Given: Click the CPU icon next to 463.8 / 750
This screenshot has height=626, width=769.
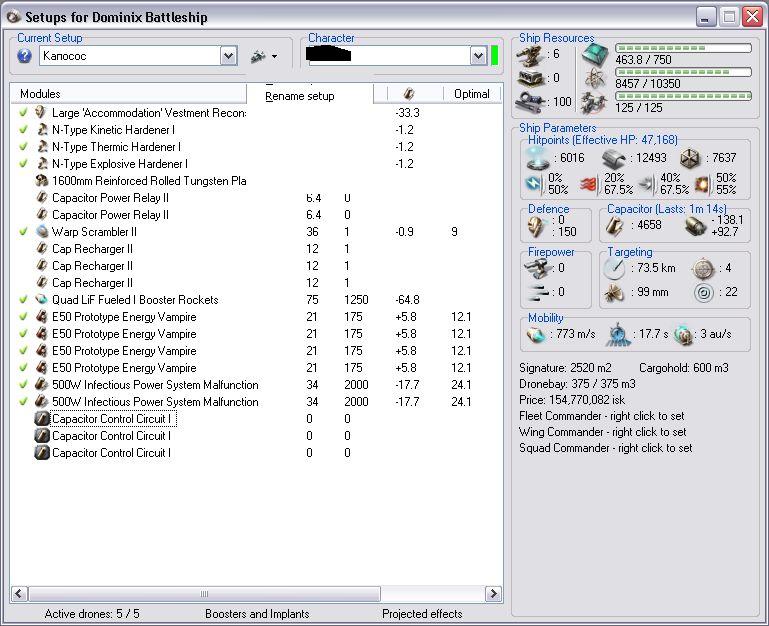Looking at the screenshot, I should pos(595,54).
